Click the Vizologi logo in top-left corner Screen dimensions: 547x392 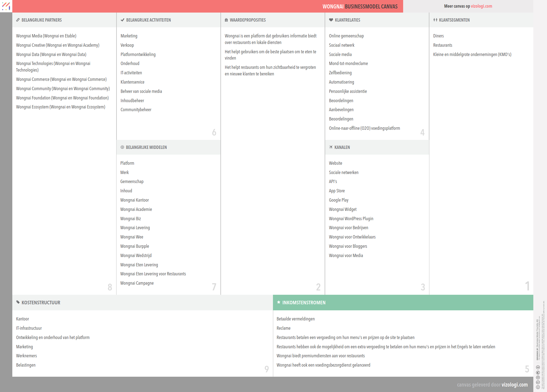(6, 6)
